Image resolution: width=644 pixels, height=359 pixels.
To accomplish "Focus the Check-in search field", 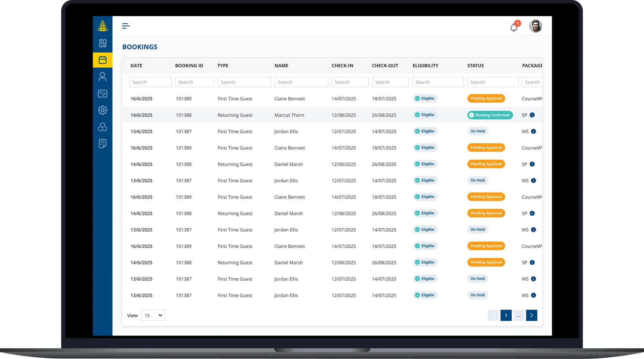I will click(x=350, y=82).
